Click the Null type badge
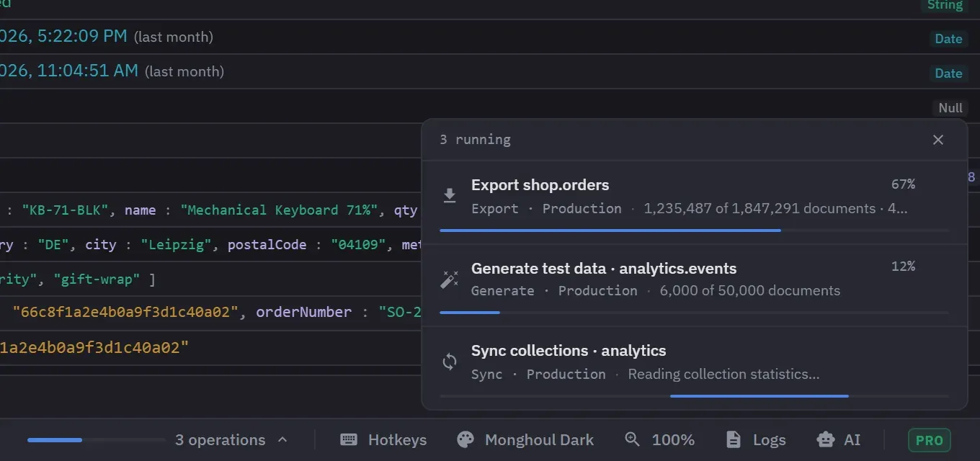This screenshot has width=980, height=461. coord(950,107)
